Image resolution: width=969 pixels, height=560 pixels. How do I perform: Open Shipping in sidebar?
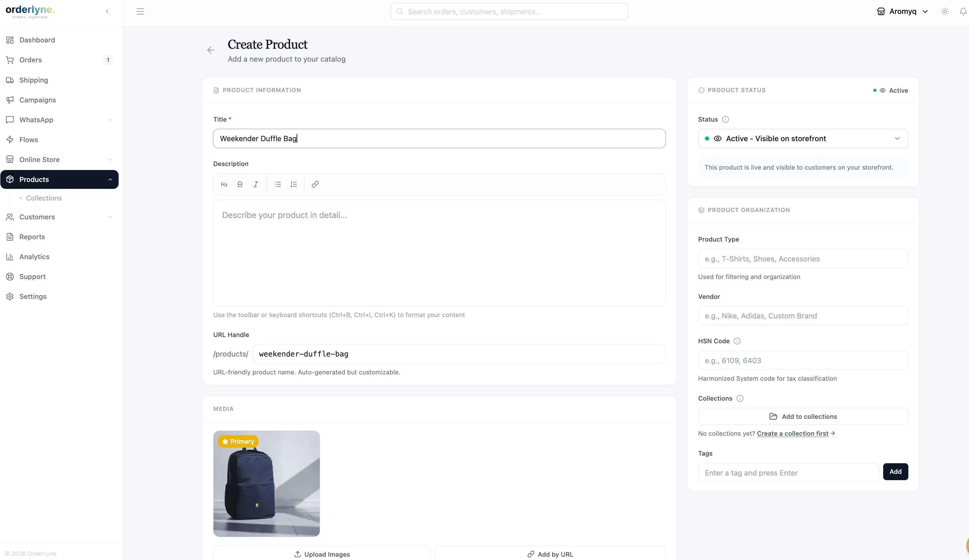coord(60,80)
